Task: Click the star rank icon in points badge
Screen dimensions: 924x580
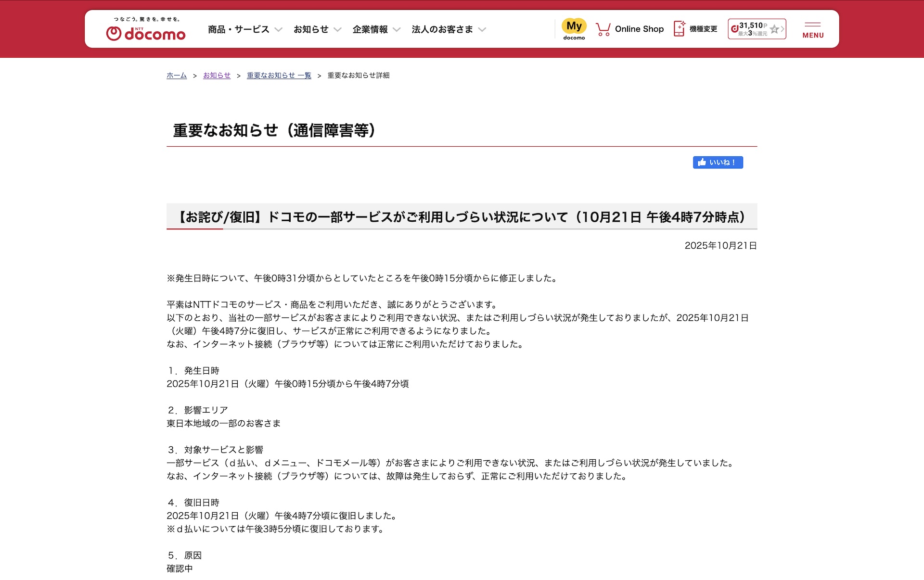Action: pyautogui.click(x=774, y=29)
